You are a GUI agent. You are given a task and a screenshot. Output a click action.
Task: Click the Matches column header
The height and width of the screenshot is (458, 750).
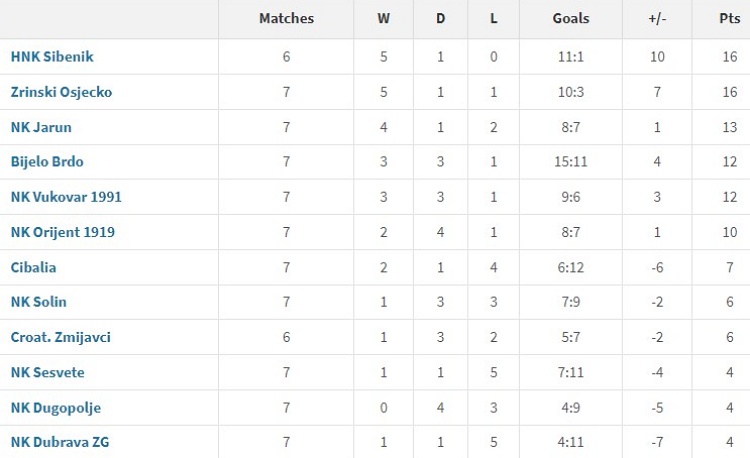(287, 19)
